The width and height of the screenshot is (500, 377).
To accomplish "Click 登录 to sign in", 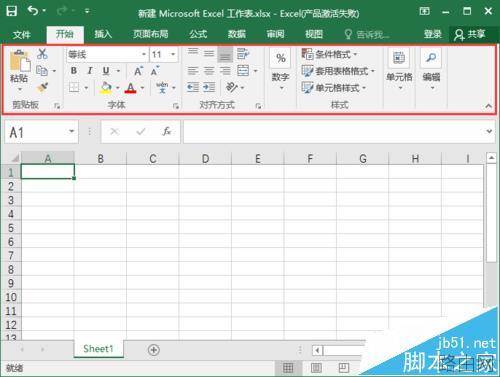I will pyautogui.click(x=432, y=34).
